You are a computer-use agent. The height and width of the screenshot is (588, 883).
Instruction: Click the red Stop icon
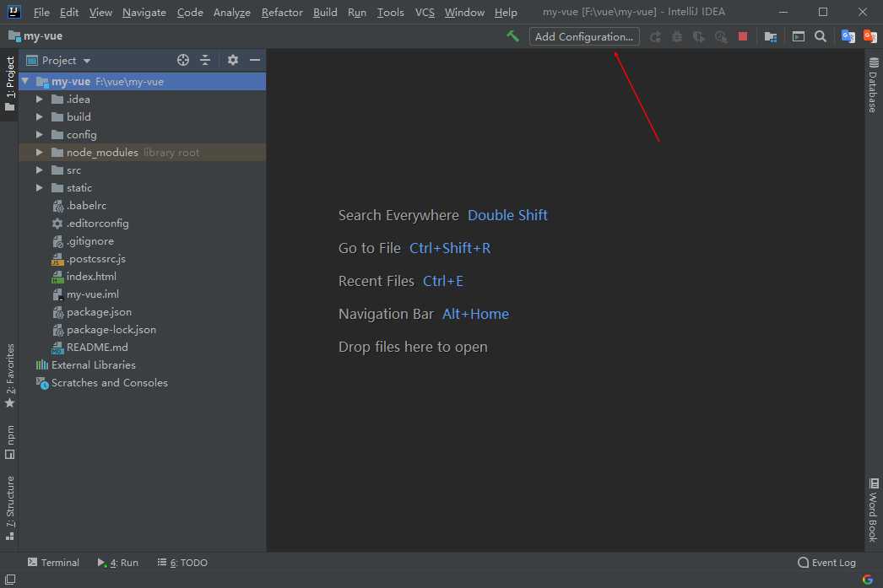(x=743, y=36)
